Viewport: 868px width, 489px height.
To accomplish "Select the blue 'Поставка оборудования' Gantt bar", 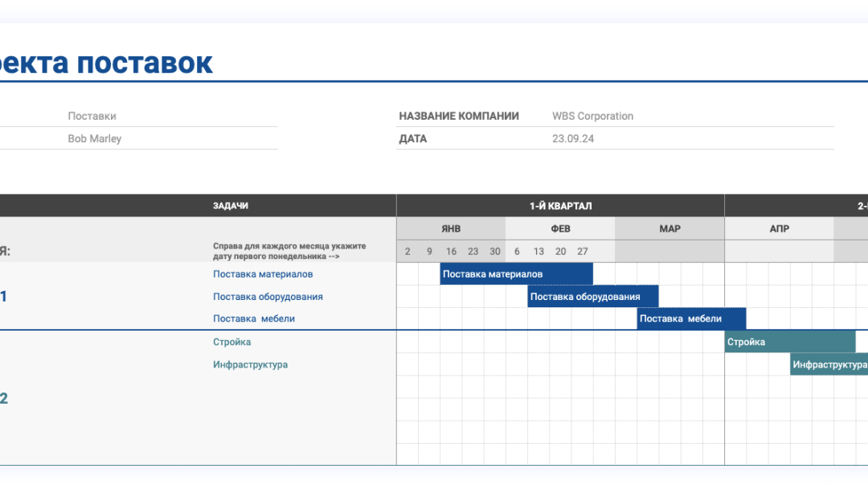I will [592, 297].
